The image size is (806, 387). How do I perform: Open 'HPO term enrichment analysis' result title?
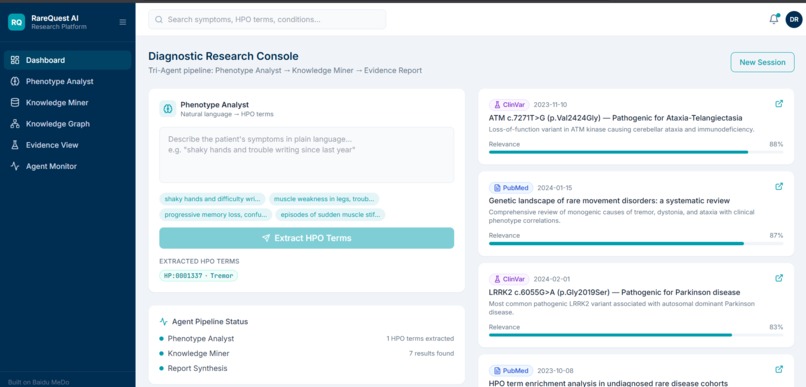tap(608, 383)
